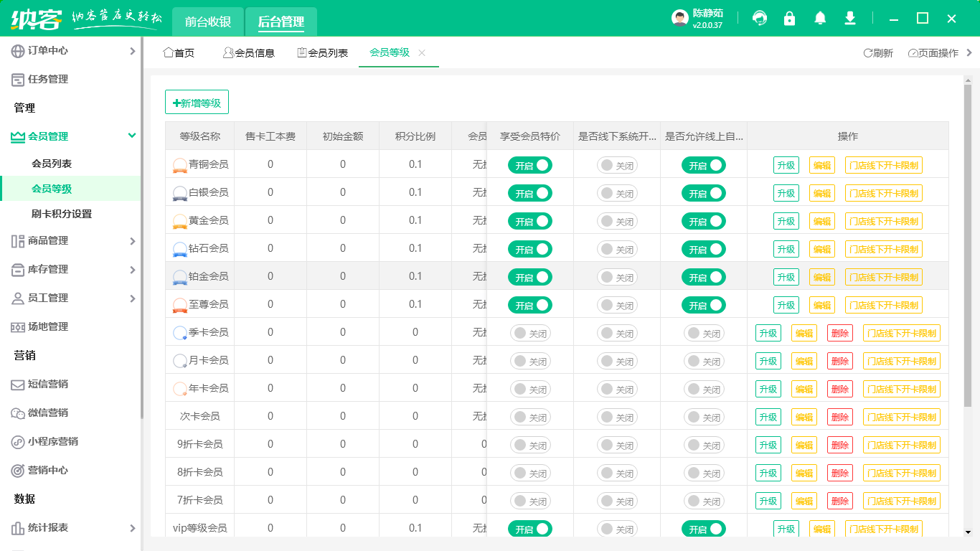Toggle 享受会员特价 for 青铜会员
This screenshot has width=980, height=551.
pos(530,166)
